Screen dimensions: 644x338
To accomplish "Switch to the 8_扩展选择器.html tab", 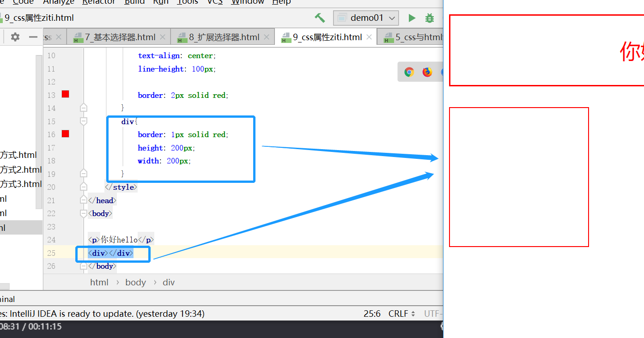I will pos(223,37).
